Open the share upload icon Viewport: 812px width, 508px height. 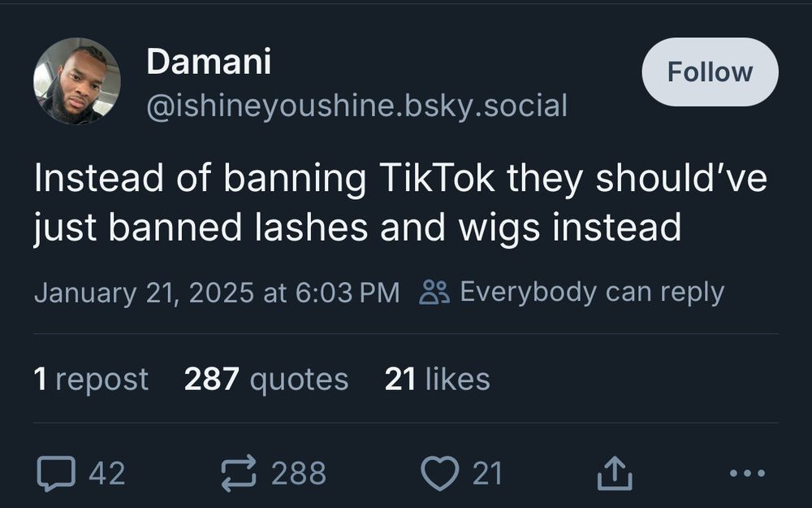(x=615, y=472)
